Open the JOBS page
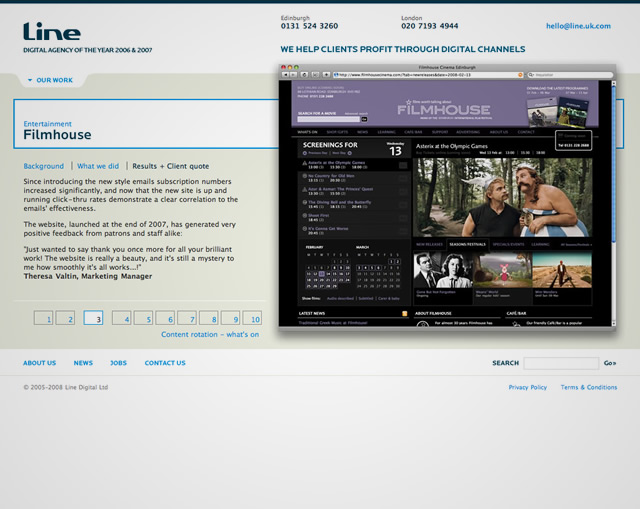The width and height of the screenshot is (640, 509). (x=118, y=363)
